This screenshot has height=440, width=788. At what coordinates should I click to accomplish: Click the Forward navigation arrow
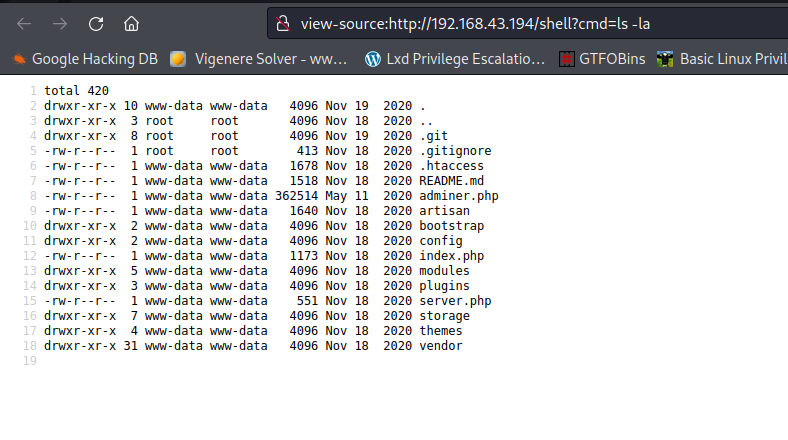coord(59,22)
